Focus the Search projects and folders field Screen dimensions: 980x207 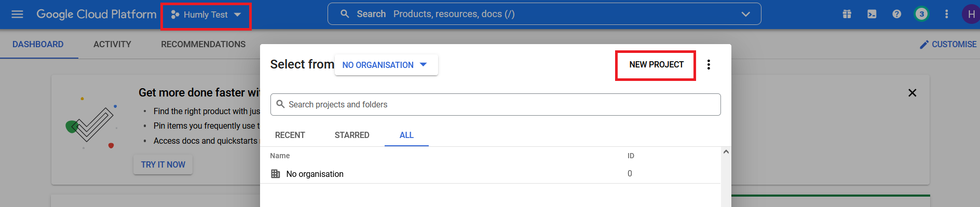click(x=495, y=104)
